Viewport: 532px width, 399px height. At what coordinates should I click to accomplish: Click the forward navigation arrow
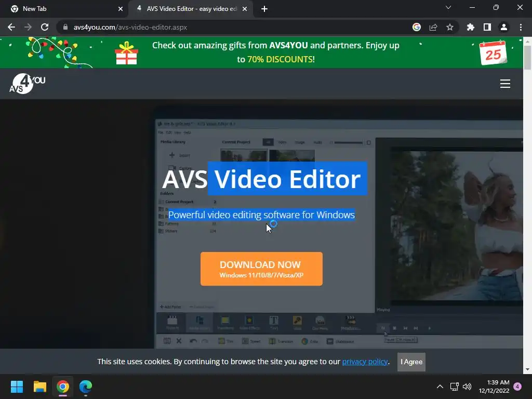pyautogui.click(x=28, y=27)
